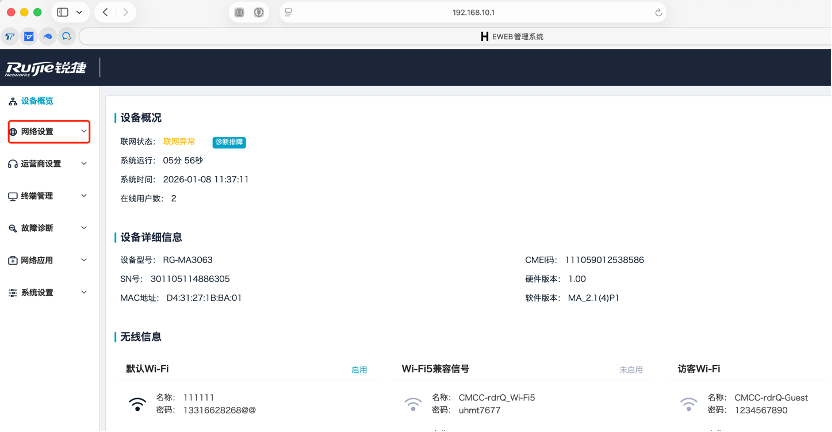Expand the 故障诊断 chevron
Viewport: 832px width, 432px height.
(x=83, y=228)
